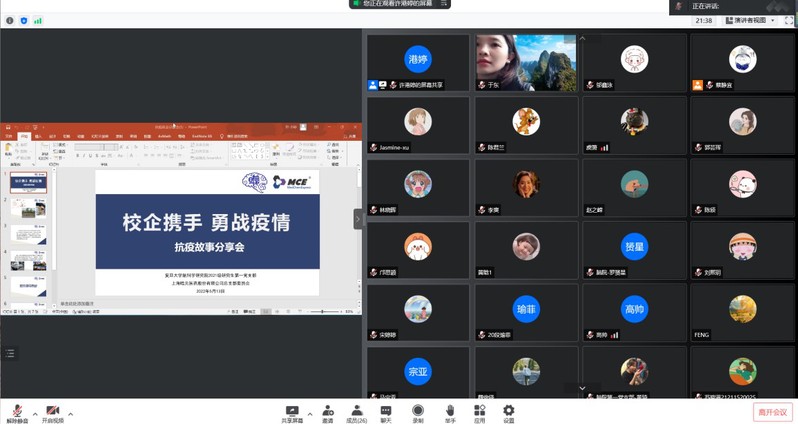The image size is (798, 424).
Task: Select participant 于东's video thumbnail
Action: click(525, 64)
